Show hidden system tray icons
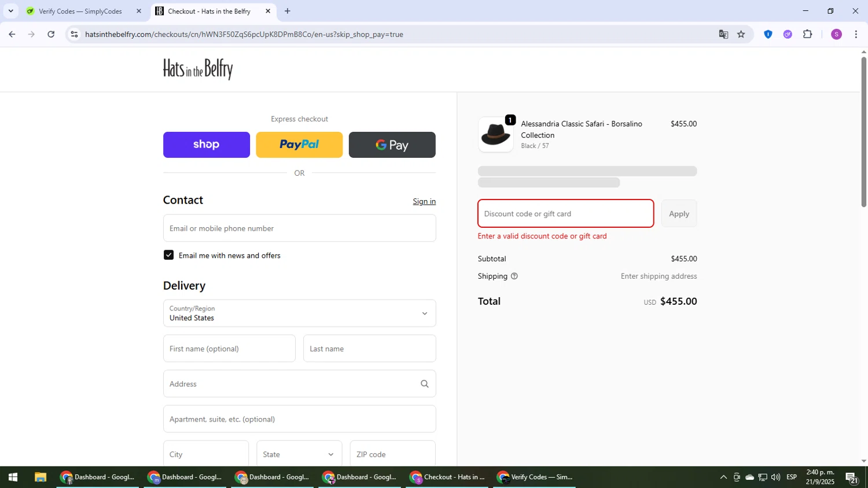The image size is (868, 488). click(723, 477)
